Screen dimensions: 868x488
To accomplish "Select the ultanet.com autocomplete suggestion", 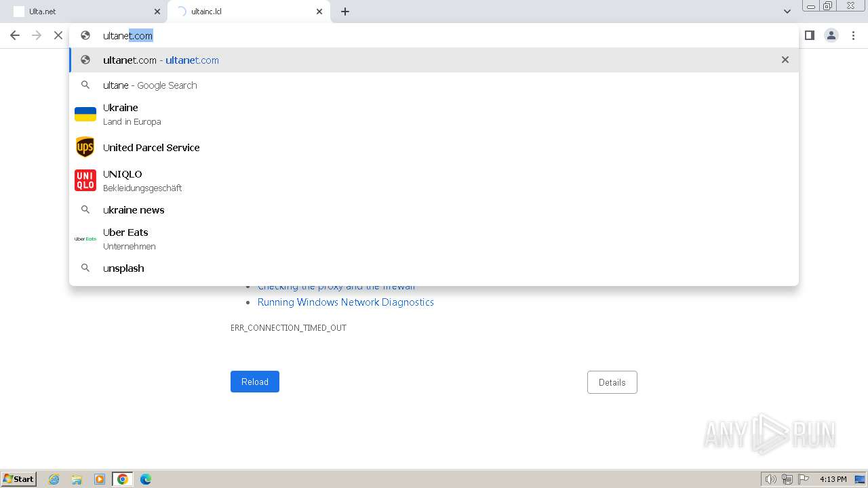I will (434, 60).
